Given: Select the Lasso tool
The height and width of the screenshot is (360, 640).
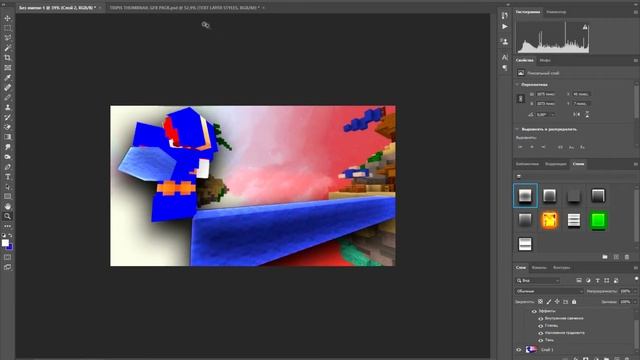Looking at the screenshot, I should [x=7, y=38].
